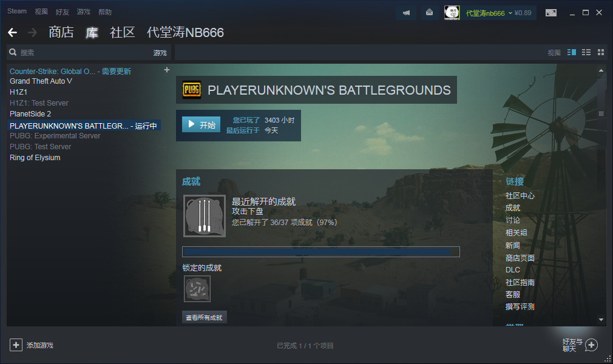
Task: Click the plus icon to add category
Action: pos(167,70)
